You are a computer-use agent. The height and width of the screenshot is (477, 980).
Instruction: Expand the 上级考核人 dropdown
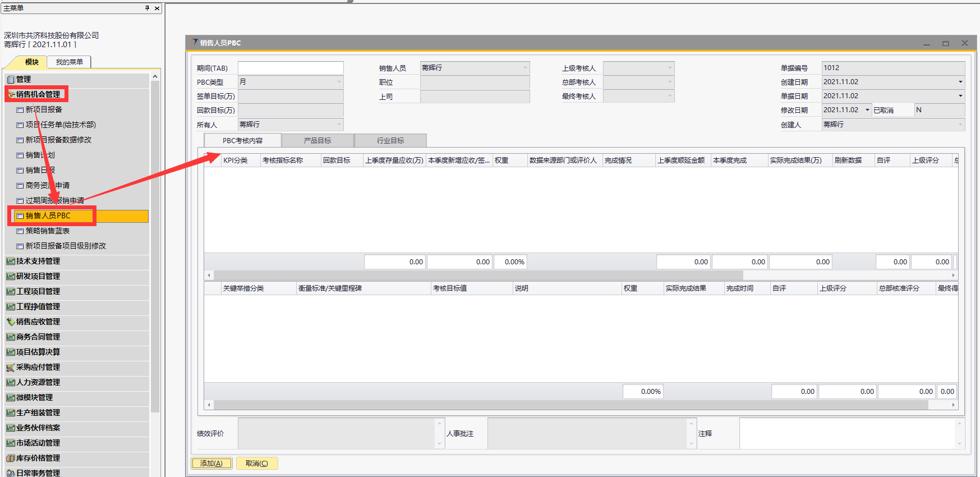click(x=670, y=68)
